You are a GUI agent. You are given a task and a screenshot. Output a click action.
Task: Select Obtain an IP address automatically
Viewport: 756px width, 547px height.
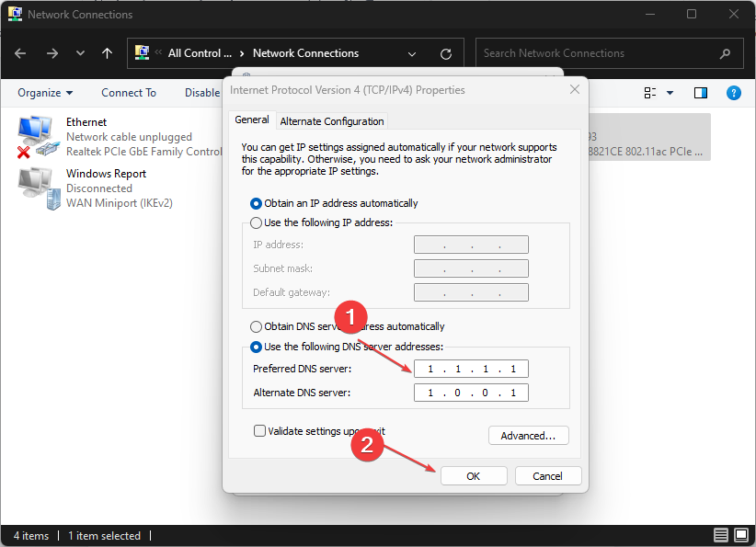(257, 203)
